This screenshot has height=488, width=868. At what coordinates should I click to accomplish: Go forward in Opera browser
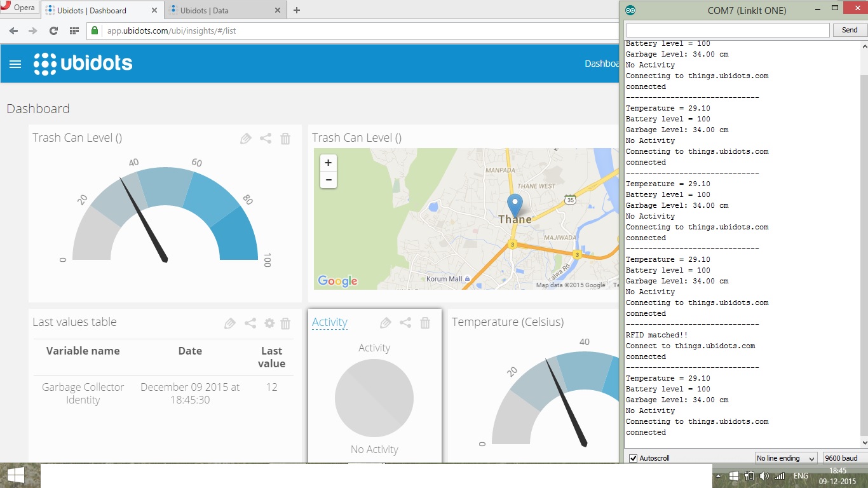point(33,30)
